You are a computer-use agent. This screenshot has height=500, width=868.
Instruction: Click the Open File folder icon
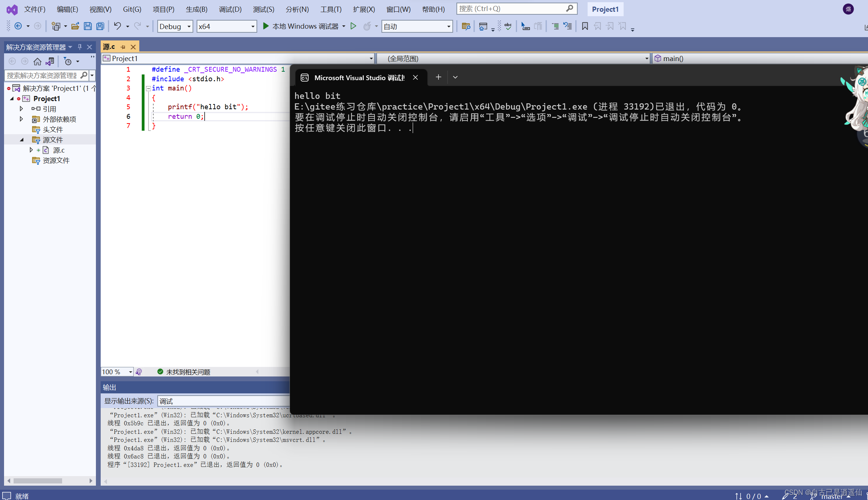[75, 26]
